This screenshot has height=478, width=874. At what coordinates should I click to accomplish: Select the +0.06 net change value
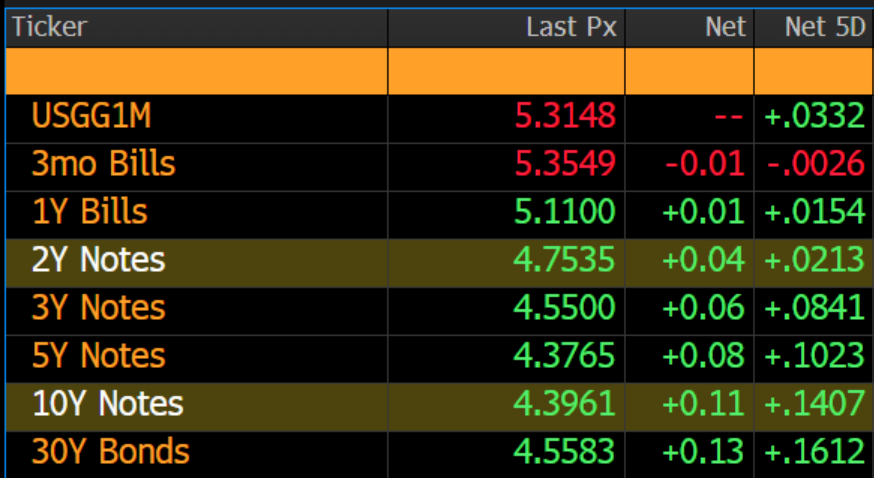703,308
